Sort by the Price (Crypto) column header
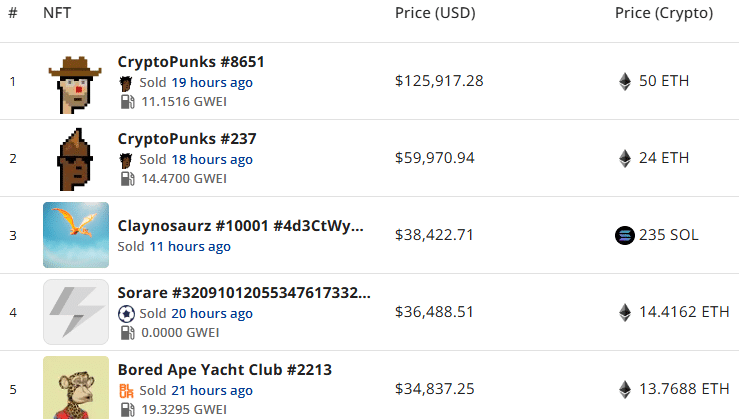 pos(663,14)
